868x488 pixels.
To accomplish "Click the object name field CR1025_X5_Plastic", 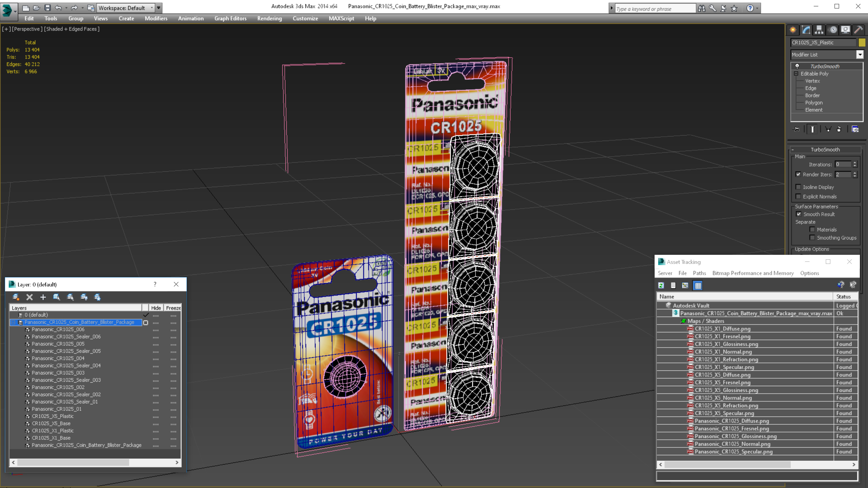I will pos(823,42).
